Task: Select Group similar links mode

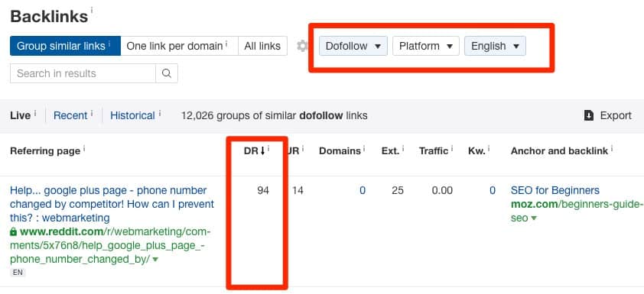Action: point(65,46)
